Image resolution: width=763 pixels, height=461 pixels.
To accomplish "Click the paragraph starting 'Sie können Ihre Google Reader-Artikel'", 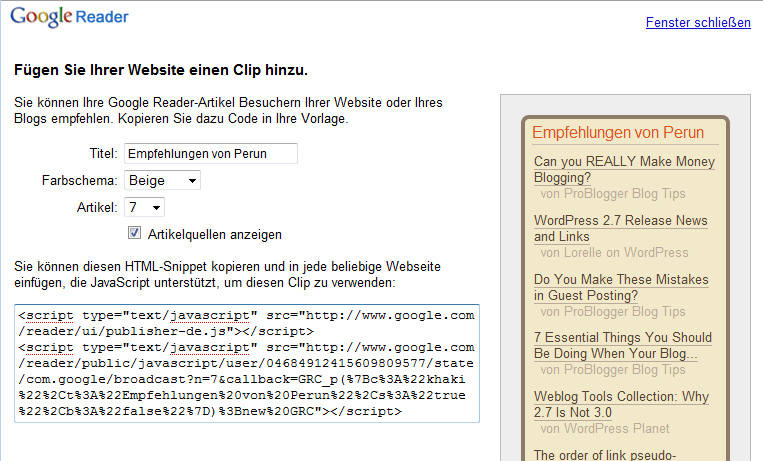I will click(228, 111).
